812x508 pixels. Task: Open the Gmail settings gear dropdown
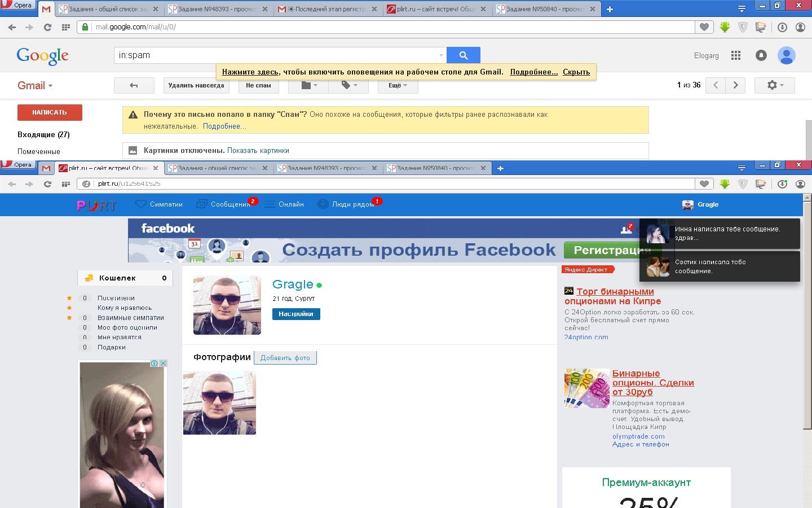coord(775,85)
